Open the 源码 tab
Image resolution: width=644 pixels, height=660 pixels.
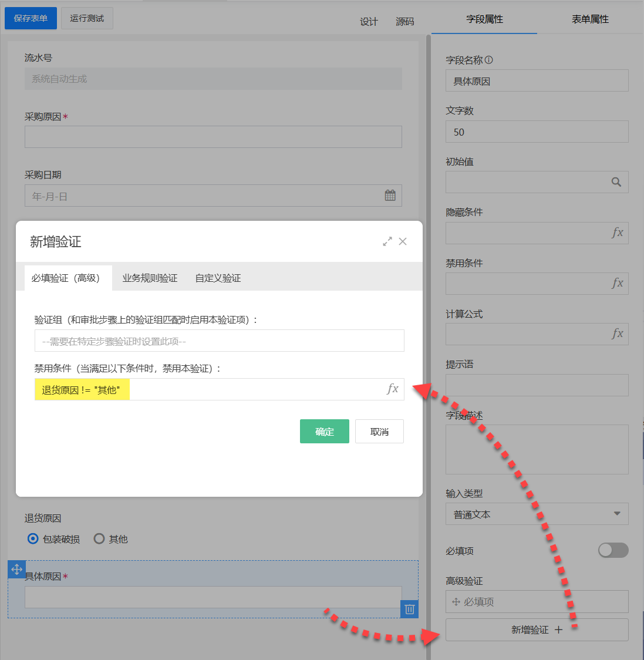click(x=404, y=21)
